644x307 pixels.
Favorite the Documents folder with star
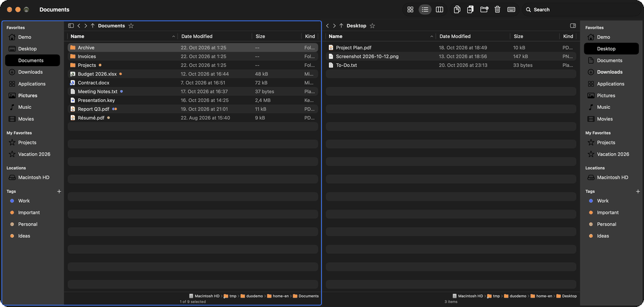131,26
